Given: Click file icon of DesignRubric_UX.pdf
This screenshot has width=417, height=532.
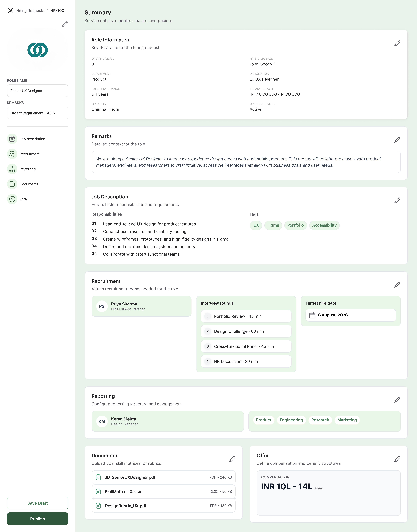Looking at the screenshot, I should 98,506.
